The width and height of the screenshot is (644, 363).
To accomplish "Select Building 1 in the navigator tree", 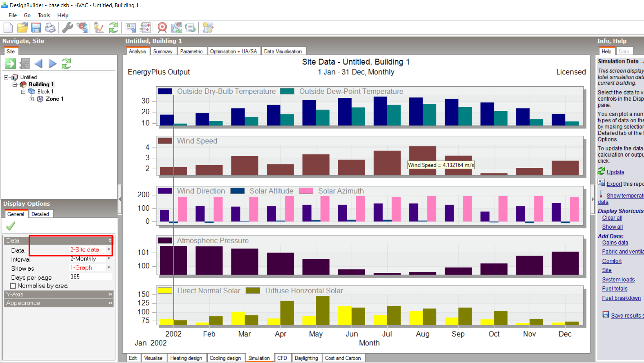I will [41, 84].
